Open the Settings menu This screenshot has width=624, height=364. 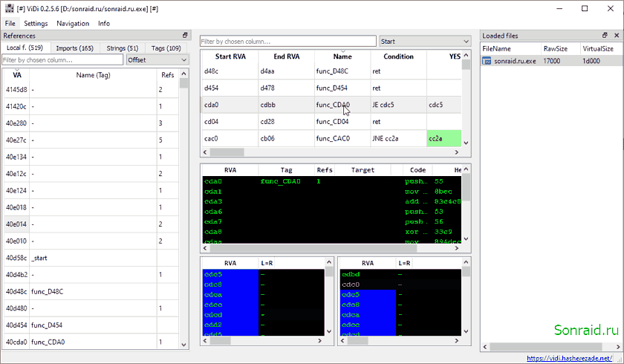tap(36, 24)
